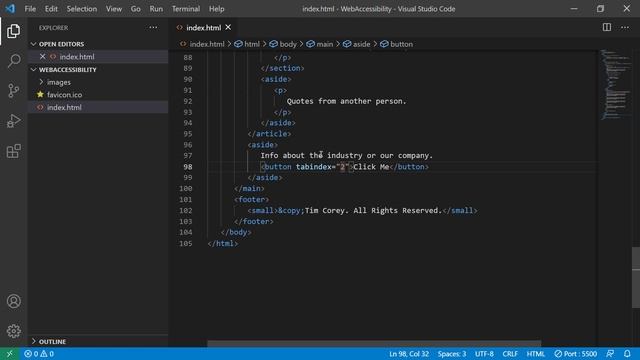The image size is (640, 360).
Task: Click the remote window indicator icon
Action: 9,354
